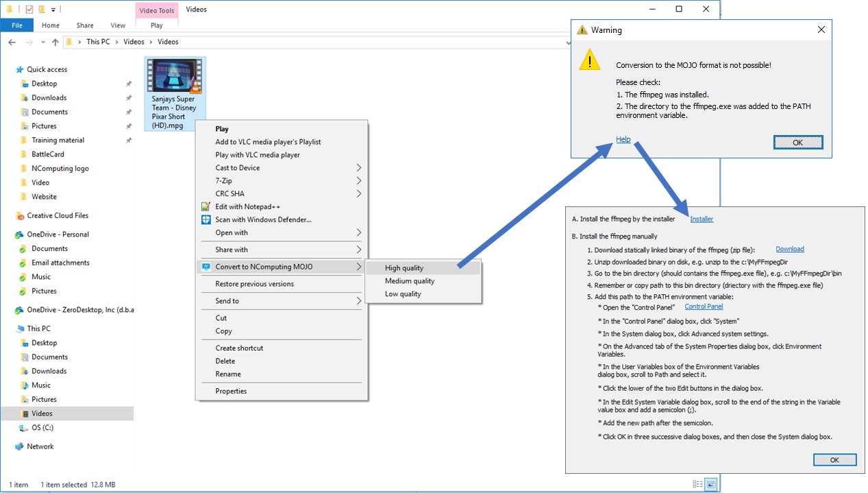The image size is (868, 493).
Task: Click the Download link for ffmpeg
Action: [790, 250]
